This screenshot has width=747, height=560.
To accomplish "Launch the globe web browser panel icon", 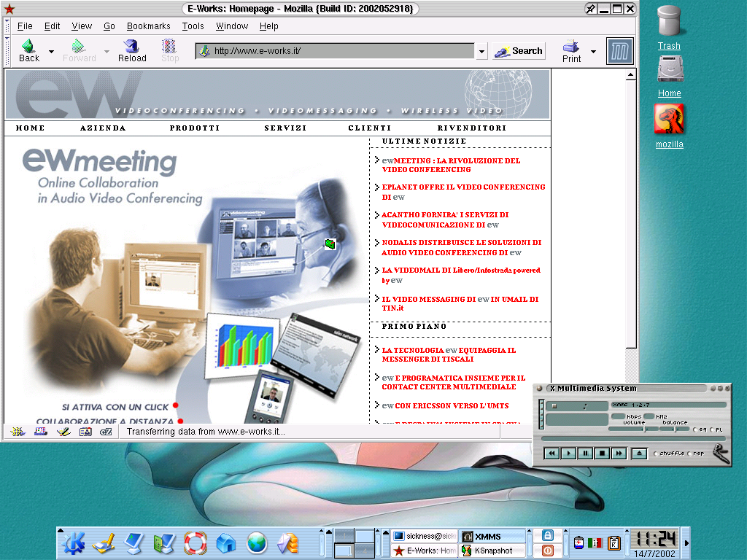I will point(257,542).
